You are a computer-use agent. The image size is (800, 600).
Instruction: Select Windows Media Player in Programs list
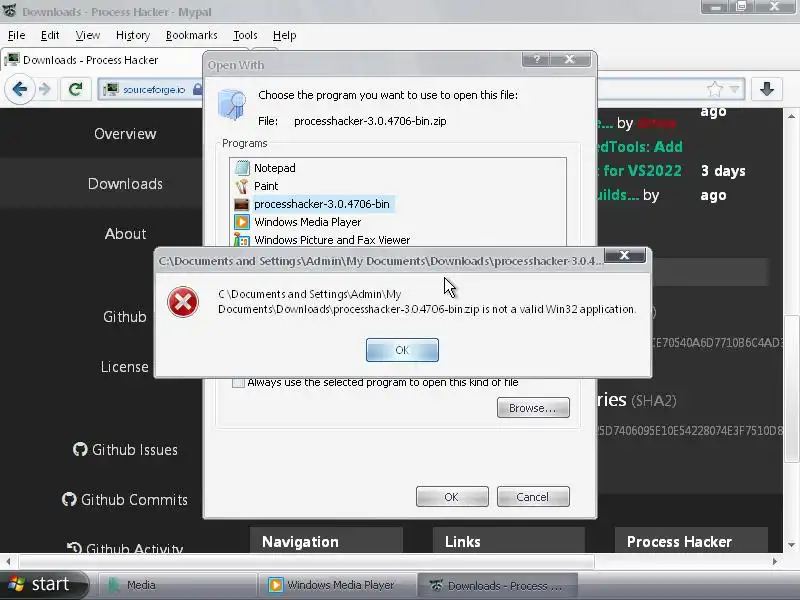(x=308, y=222)
